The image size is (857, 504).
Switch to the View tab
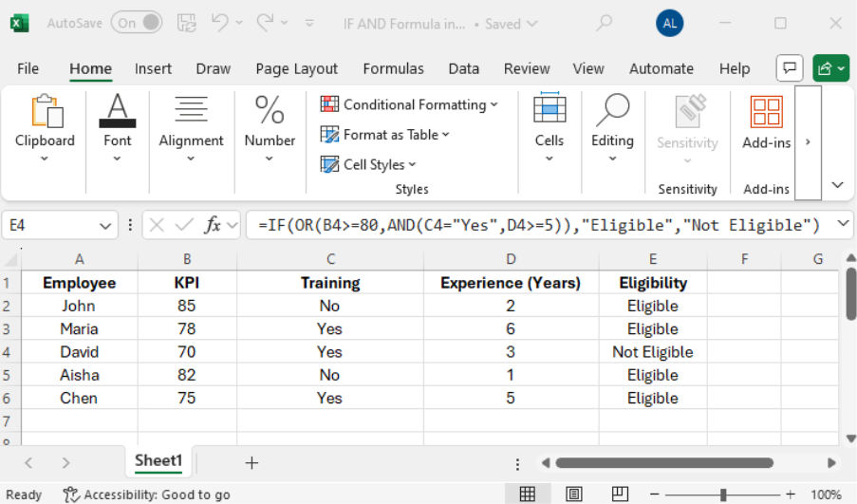tap(588, 69)
